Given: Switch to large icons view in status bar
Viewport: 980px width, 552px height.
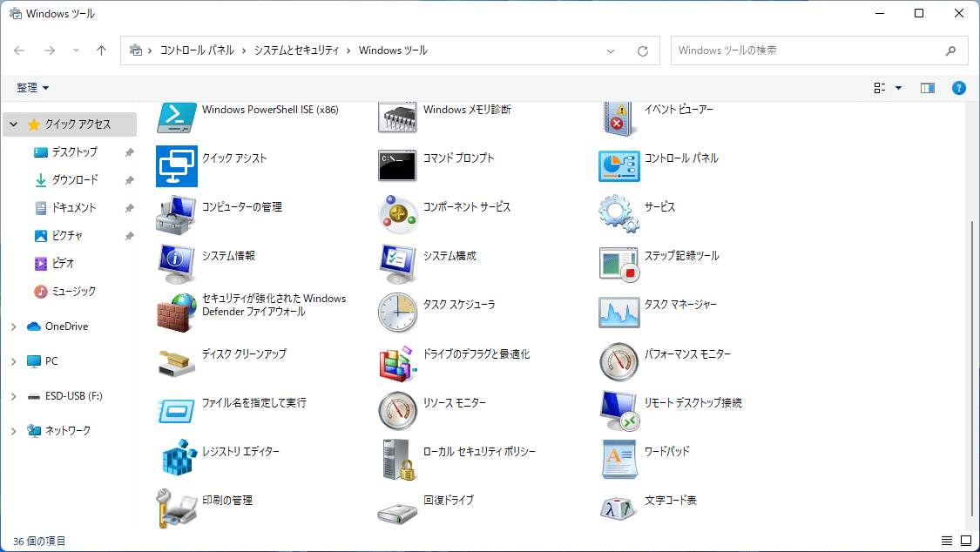Looking at the screenshot, I should (966, 541).
